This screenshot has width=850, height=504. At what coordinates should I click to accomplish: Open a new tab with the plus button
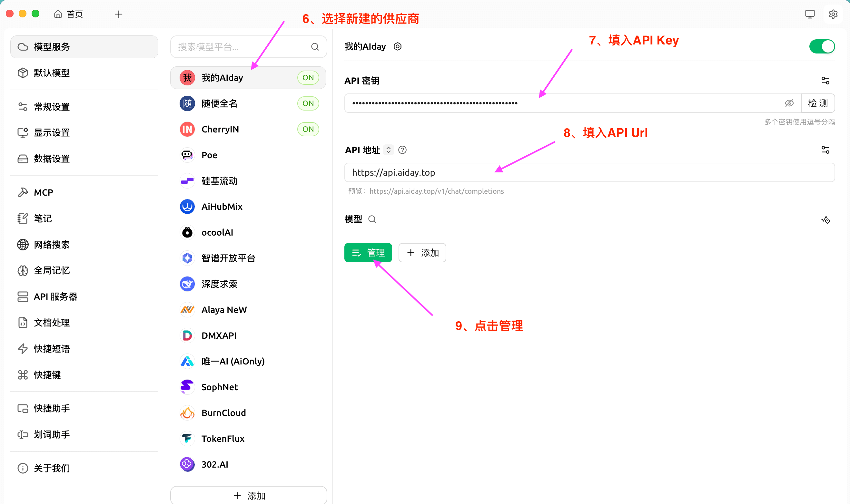(118, 14)
